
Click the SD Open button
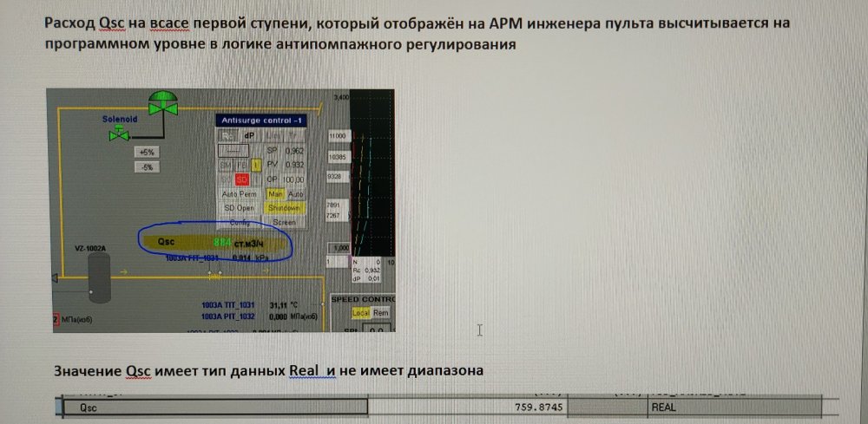point(240,208)
